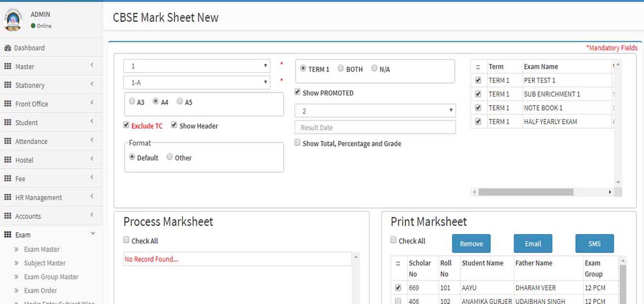The image size is (644, 304).
Task: Choose the BOTH term radio button
Action: coord(341,68)
